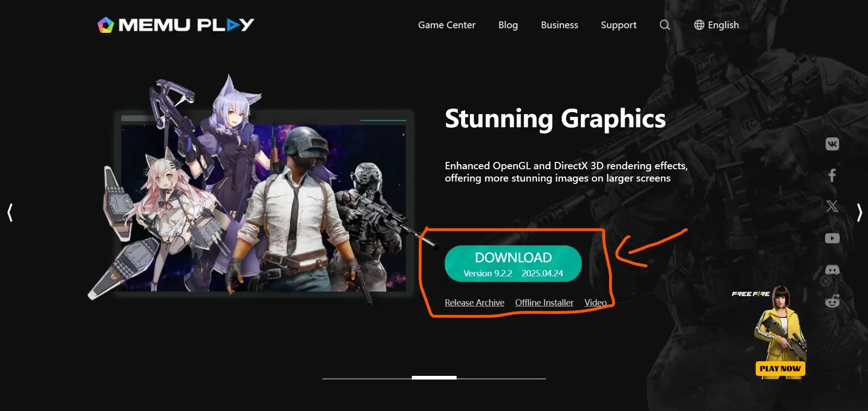868x411 pixels.
Task: Click the 'Stunning Graphics' heading
Action: (x=555, y=119)
